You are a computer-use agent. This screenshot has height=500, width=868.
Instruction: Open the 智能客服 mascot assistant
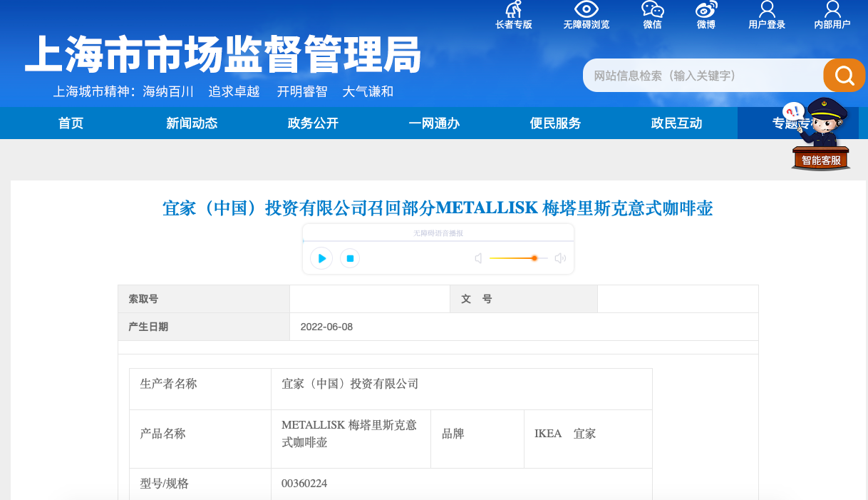[x=820, y=136]
